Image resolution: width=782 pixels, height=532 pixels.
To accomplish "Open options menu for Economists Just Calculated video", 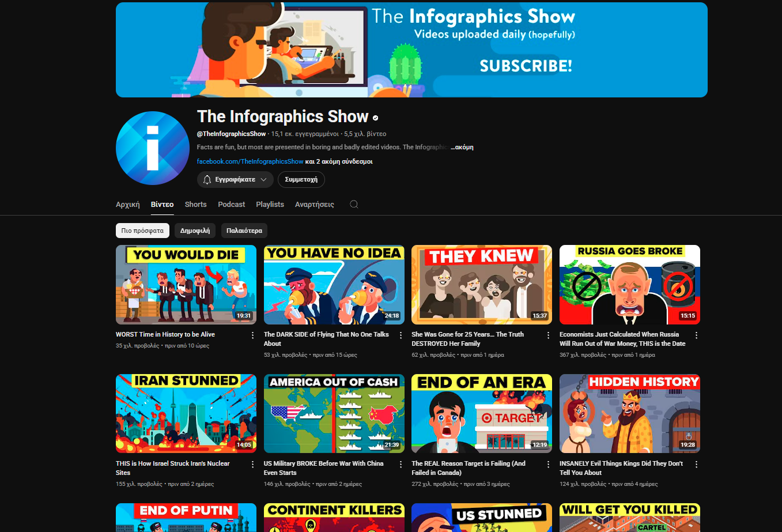I will point(696,335).
